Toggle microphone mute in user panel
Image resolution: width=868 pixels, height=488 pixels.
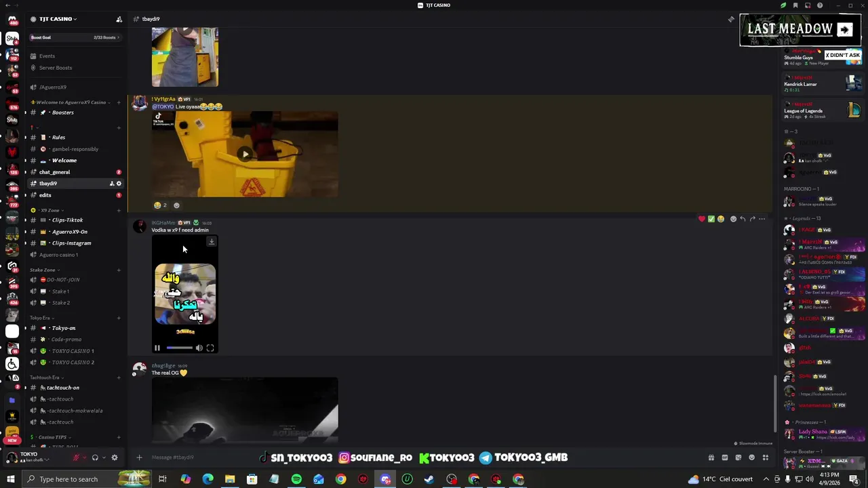pyautogui.click(x=77, y=457)
